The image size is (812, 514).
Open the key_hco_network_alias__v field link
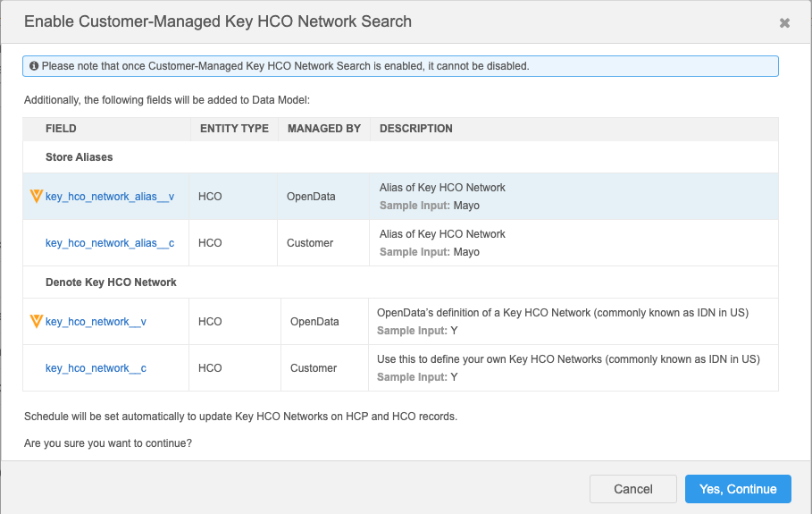pos(110,197)
